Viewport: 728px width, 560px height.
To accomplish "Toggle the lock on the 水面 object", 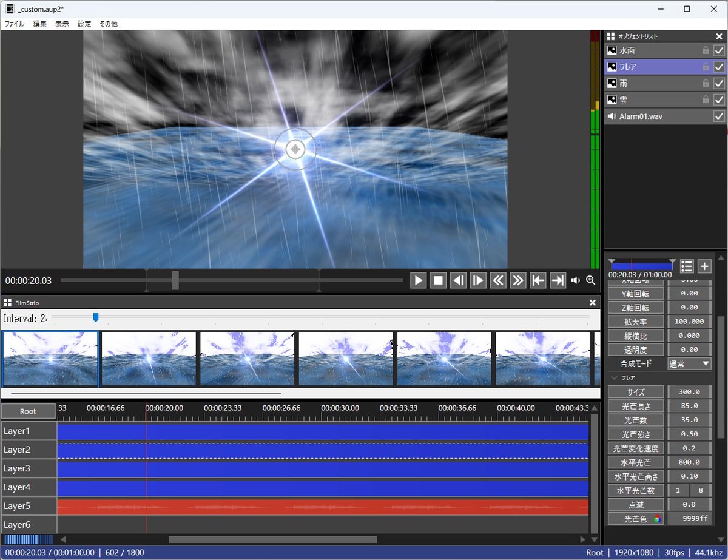I will [706, 50].
